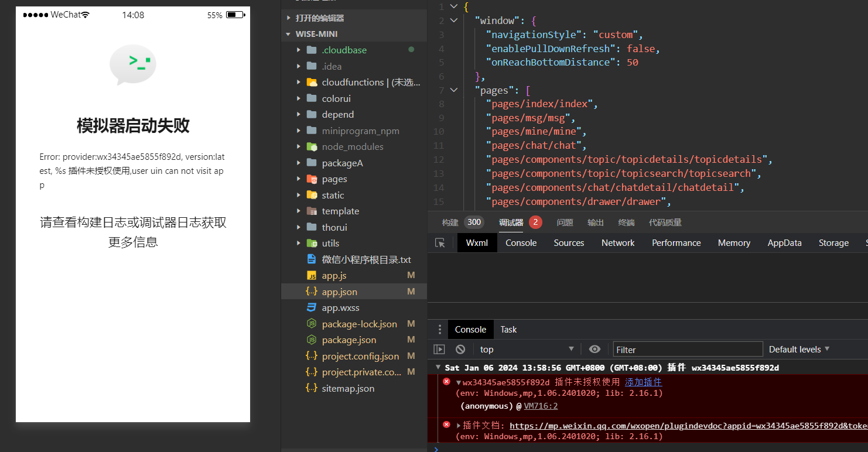Screen dimensions: 868x452
Task: Click the error icon beside 插件文档
Action: 446,425
